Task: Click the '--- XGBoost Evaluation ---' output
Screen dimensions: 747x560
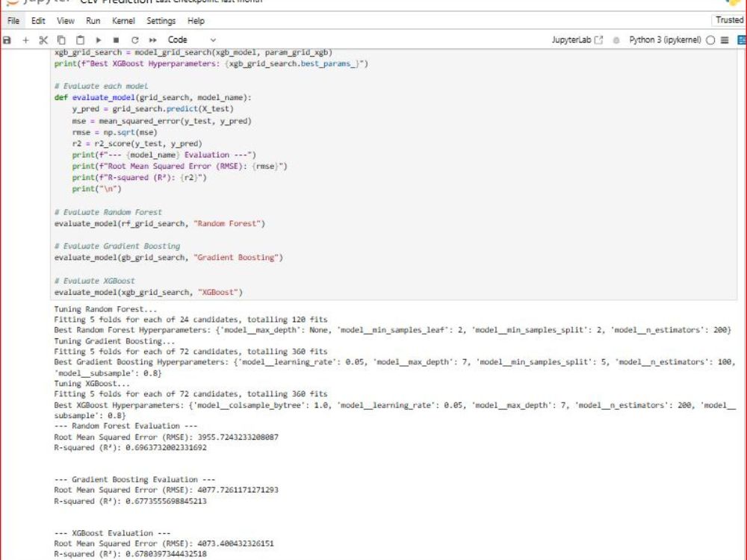Action: tap(112, 533)
